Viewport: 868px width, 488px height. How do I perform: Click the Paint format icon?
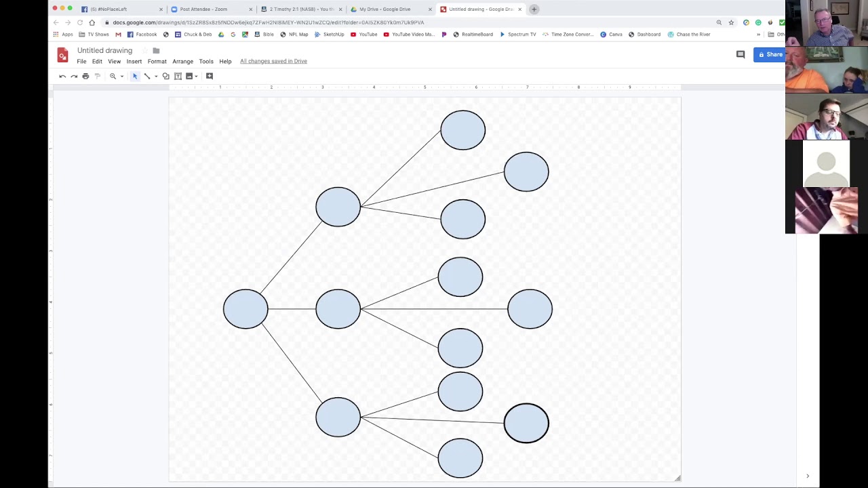[x=97, y=76]
